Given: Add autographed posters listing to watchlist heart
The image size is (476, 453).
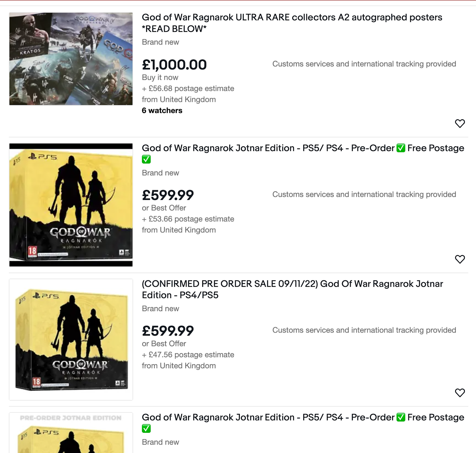Looking at the screenshot, I should pos(460,123).
